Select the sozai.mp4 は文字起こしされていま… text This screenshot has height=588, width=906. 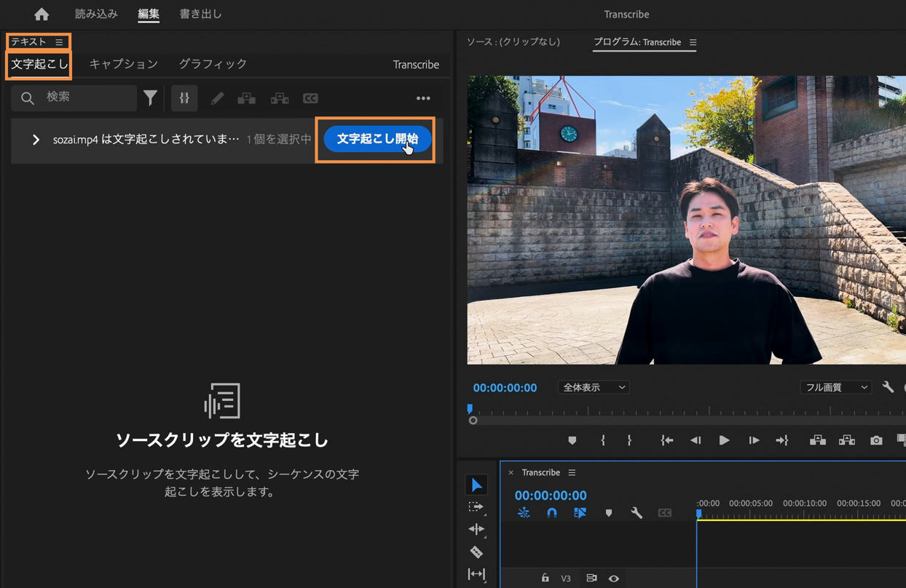[146, 139]
